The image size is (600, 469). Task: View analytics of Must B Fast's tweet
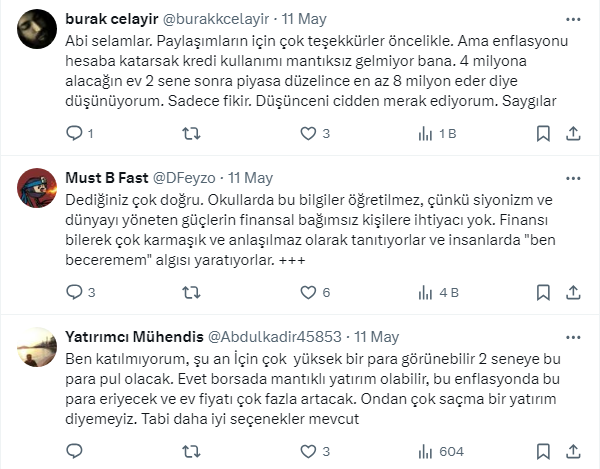[x=428, y=292]
